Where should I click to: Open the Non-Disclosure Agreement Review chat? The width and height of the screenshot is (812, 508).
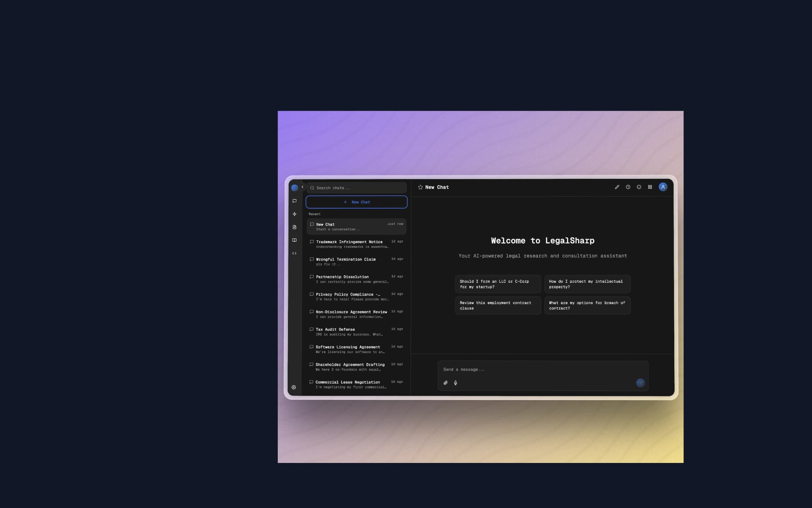pos(357,314)
